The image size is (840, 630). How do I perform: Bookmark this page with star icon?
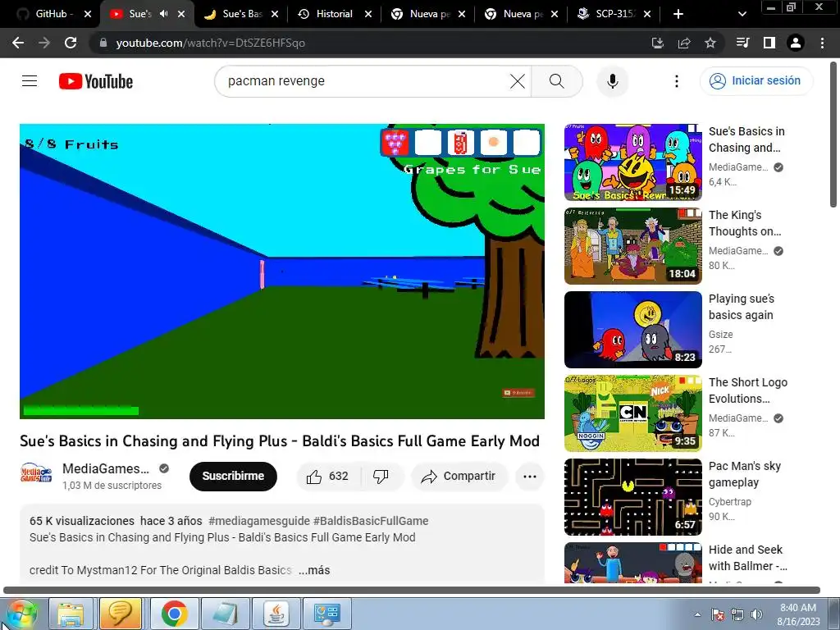tap(710, 43)
